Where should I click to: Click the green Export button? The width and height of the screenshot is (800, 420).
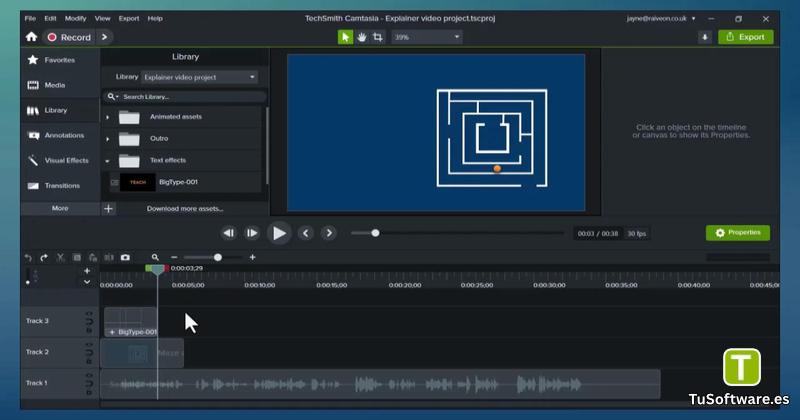[745, 37]
